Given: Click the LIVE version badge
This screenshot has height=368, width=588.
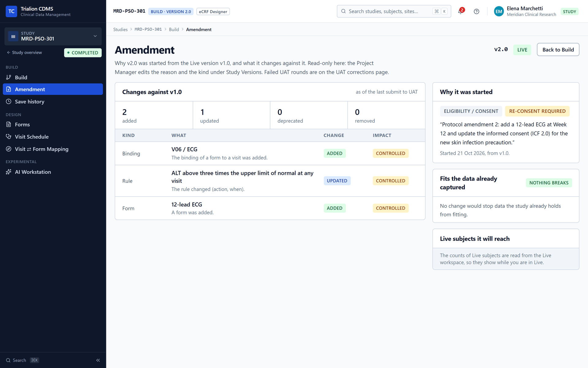Looking at the screenshot, I should click(522, 50).
